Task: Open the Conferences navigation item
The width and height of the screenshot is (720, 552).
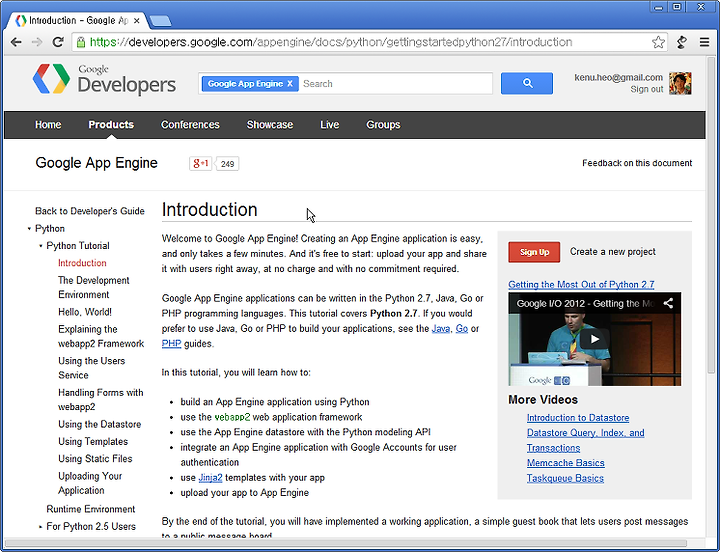Action: tap(190, 125)
